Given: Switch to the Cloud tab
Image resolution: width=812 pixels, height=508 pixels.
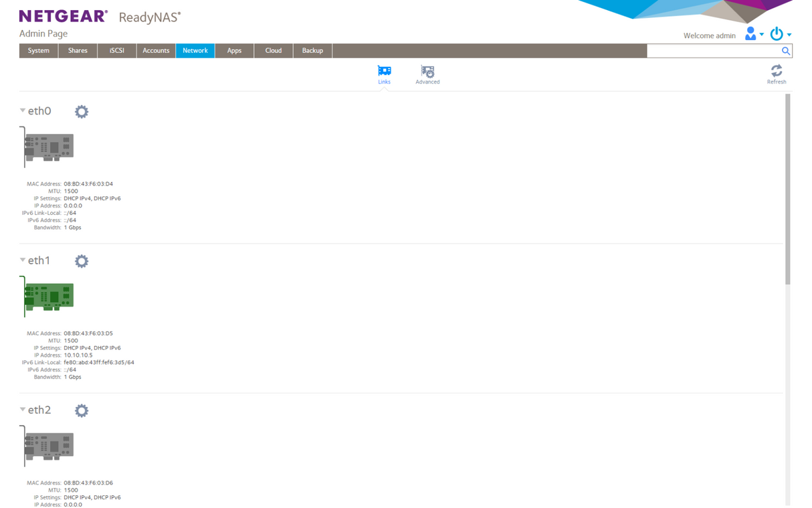Looking at the screenshot, I should coord(274,51).
